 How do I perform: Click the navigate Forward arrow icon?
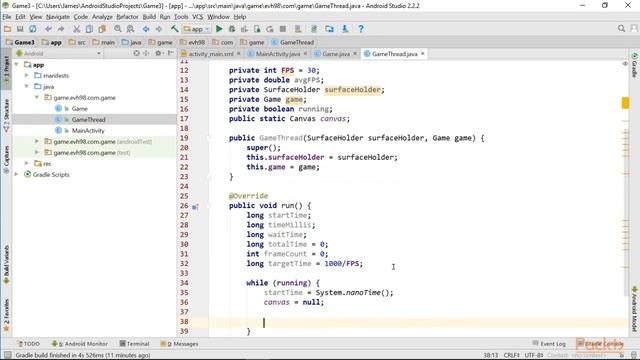(x=158, y=29)
